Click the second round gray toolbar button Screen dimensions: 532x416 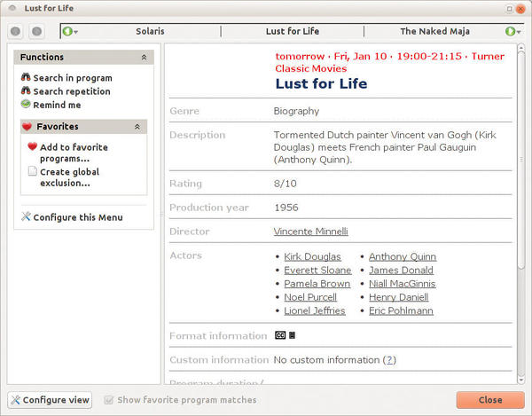coord(36,32)
